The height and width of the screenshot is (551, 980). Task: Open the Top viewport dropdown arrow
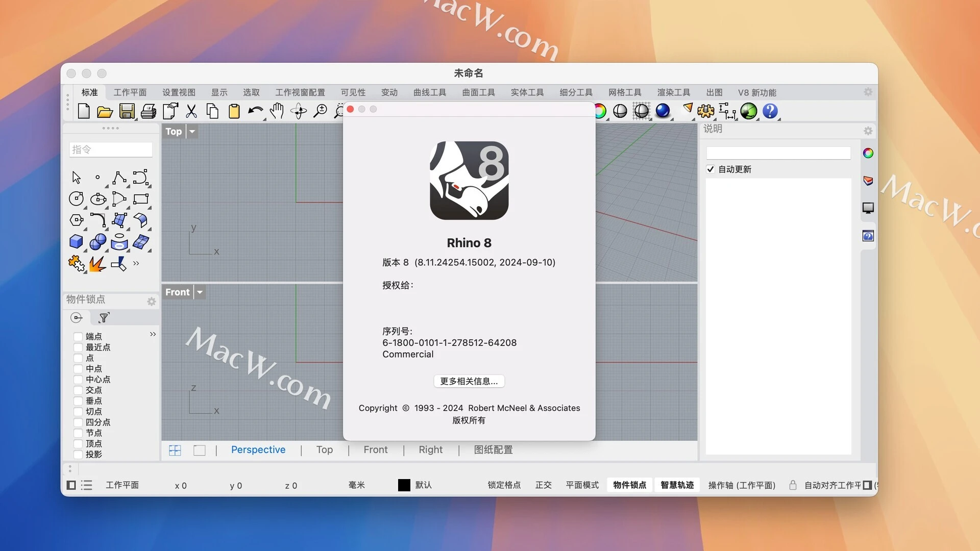pyautogui.click(x=192, y=132)
